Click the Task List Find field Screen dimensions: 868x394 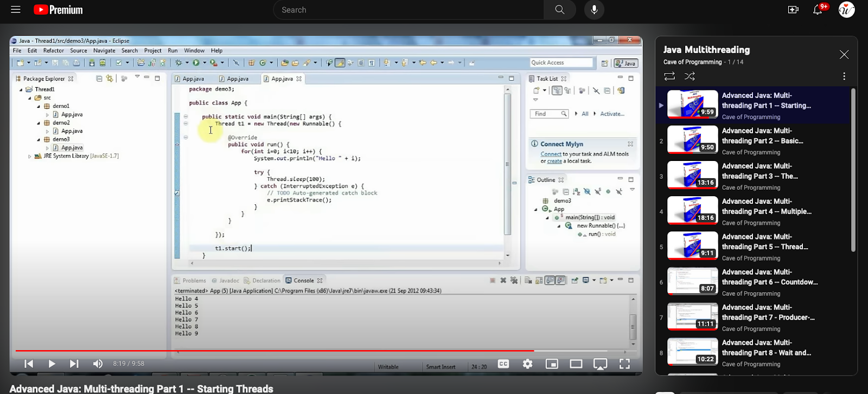pos(548,114)
